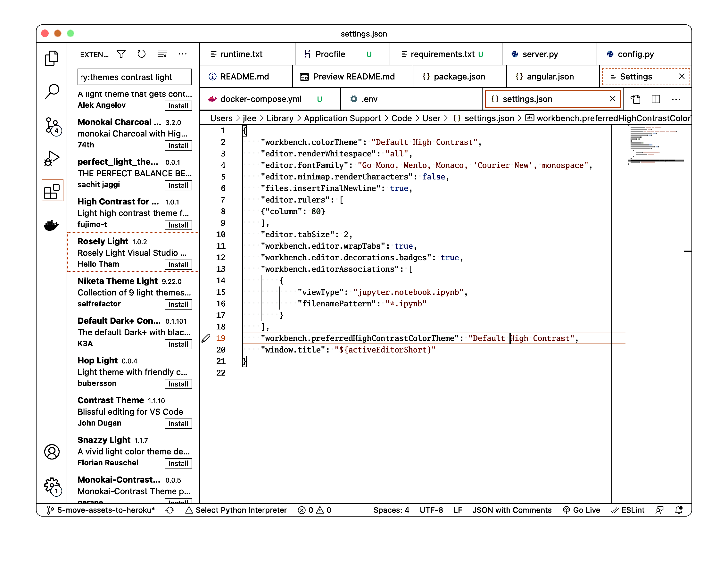Open the Manage gear icon with badge
Image resolution: width=728 pixels, height=564 pixels.
[x=52, y=485]
